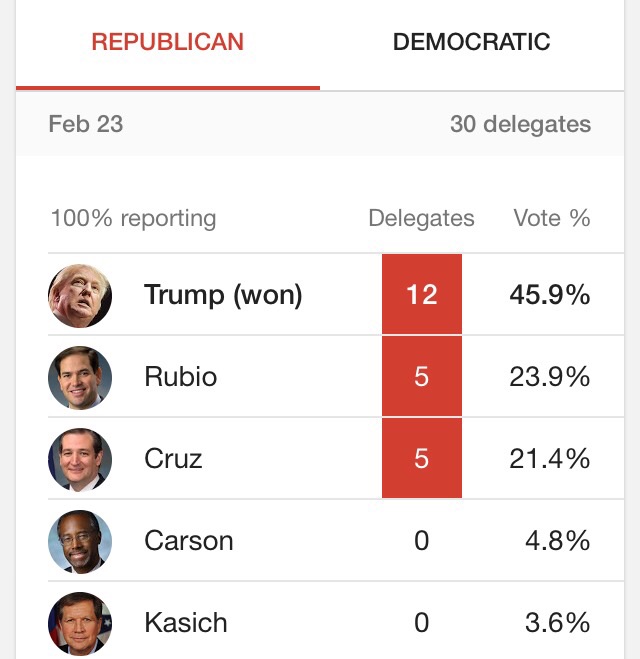This screenshot has height=659, width=640.
Task: Select the Kasich candidate name
Action: pos(185,623)
